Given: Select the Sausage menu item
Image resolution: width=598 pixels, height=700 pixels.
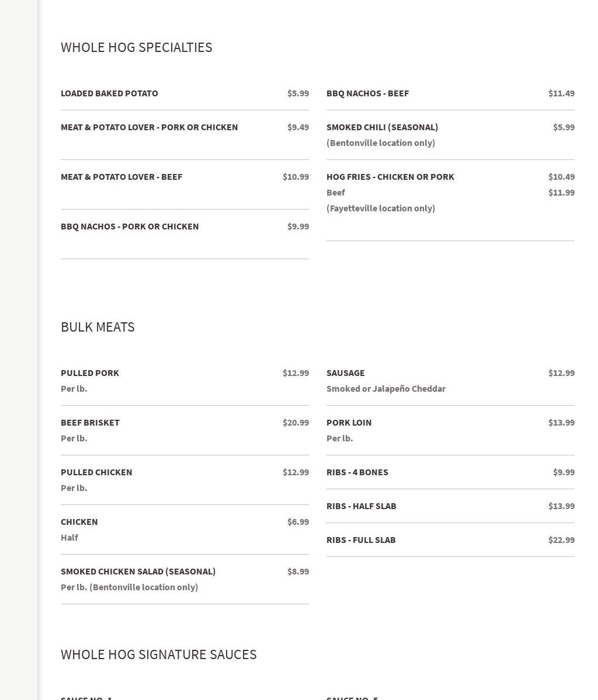Looking at the screenshot, I should point(345,373).
